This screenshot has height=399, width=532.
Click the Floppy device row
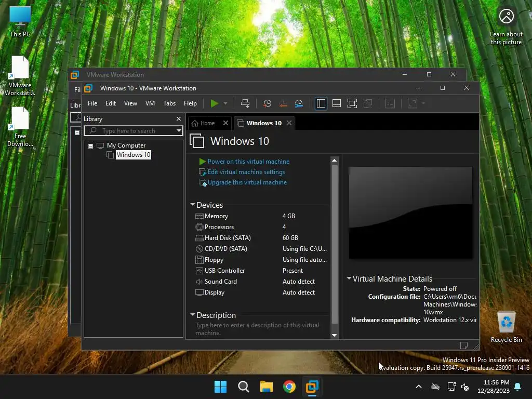261,260
